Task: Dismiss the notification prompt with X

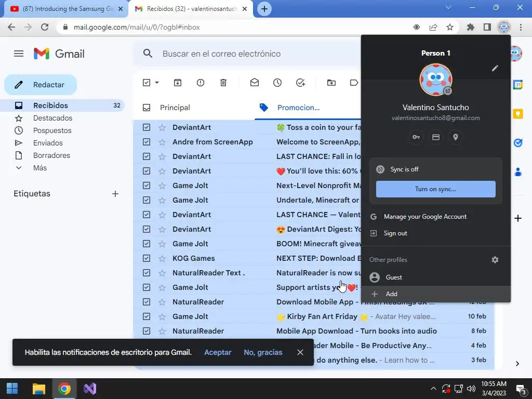Action: (300, 353)
